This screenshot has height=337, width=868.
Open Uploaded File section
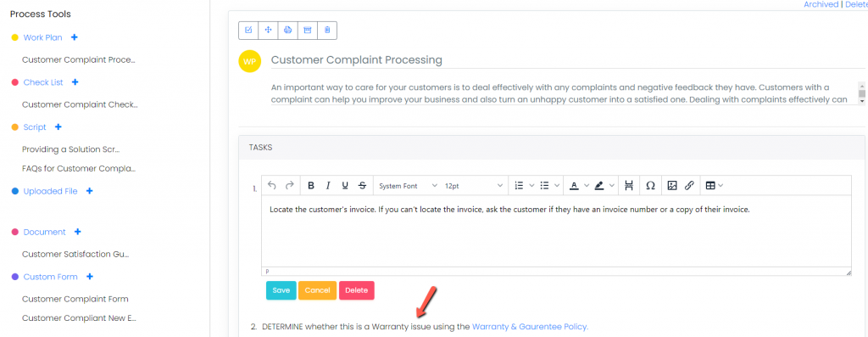pyautogui.click(x=50, y=191)
